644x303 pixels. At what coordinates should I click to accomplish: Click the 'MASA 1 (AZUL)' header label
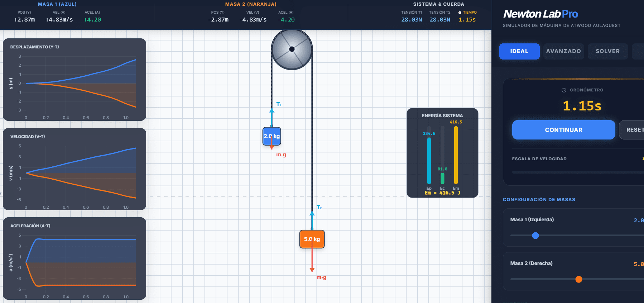57,4
